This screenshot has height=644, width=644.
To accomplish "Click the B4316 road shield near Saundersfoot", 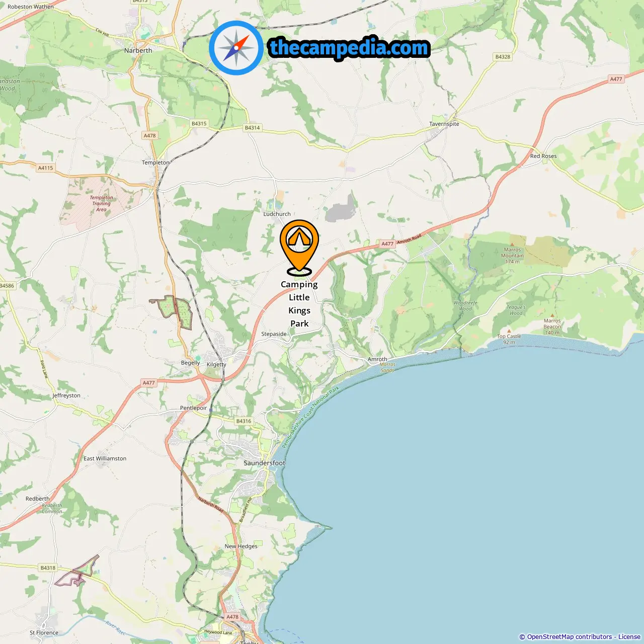I will (244, 421).
